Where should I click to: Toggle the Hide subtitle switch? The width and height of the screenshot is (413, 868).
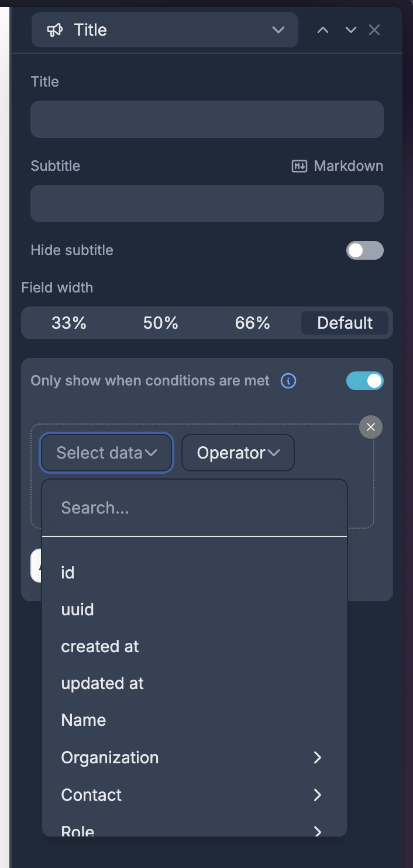[365, 250]
